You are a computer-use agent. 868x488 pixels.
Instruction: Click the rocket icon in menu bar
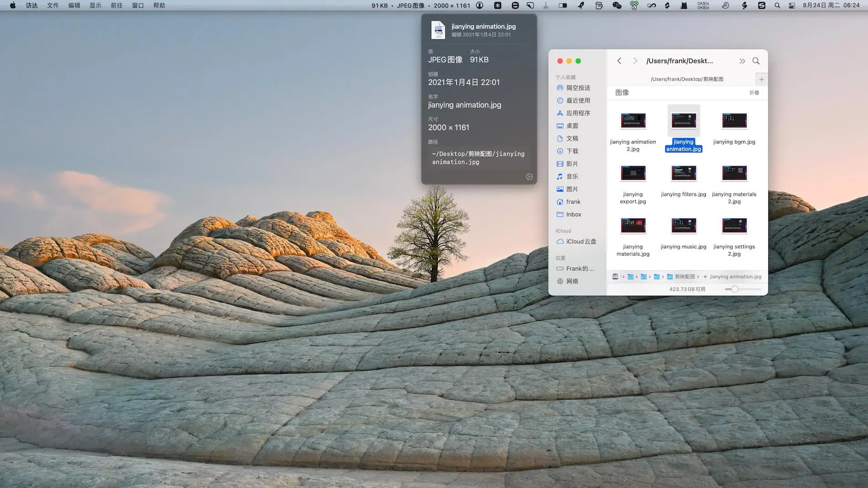tap(581, 5)
